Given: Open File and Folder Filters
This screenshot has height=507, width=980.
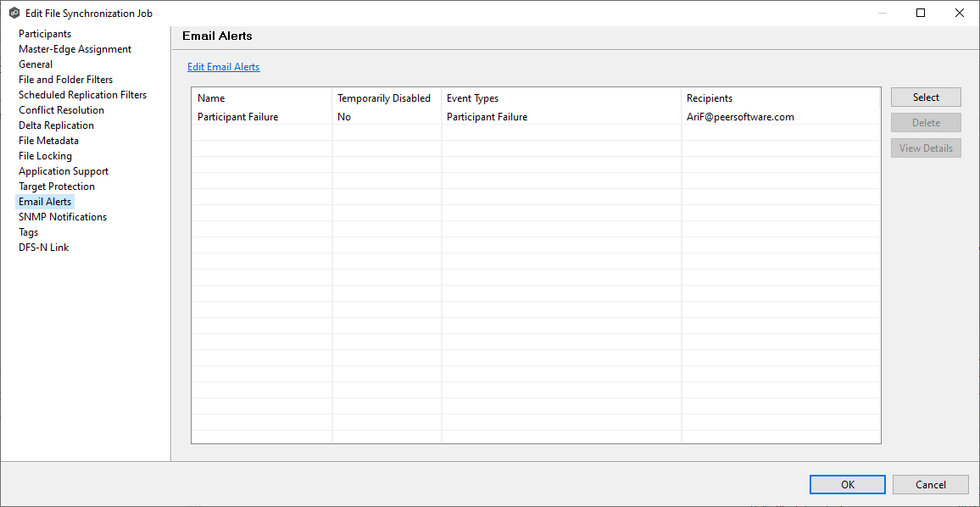Looking at the screenshot, I should [x=65, y=80].
